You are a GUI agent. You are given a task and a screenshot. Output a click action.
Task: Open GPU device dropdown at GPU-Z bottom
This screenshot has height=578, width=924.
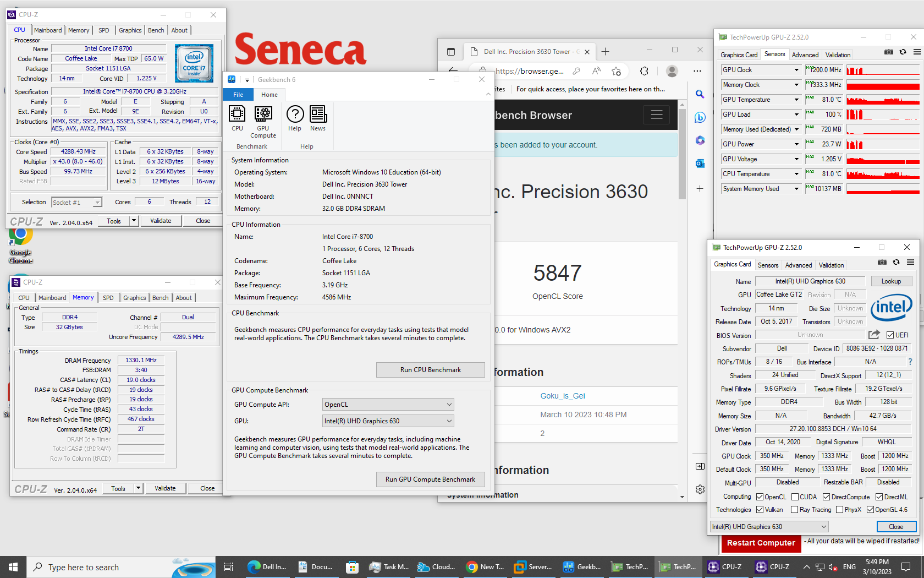(769, 527)
